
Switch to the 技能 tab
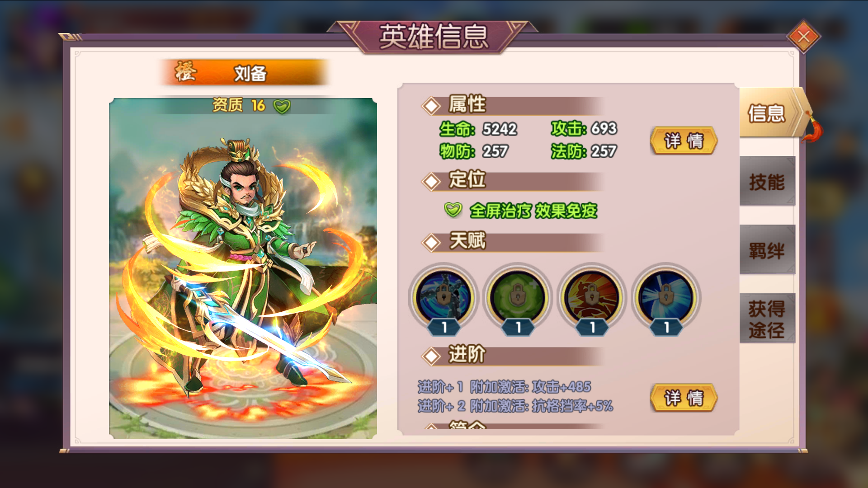(767, 181)
